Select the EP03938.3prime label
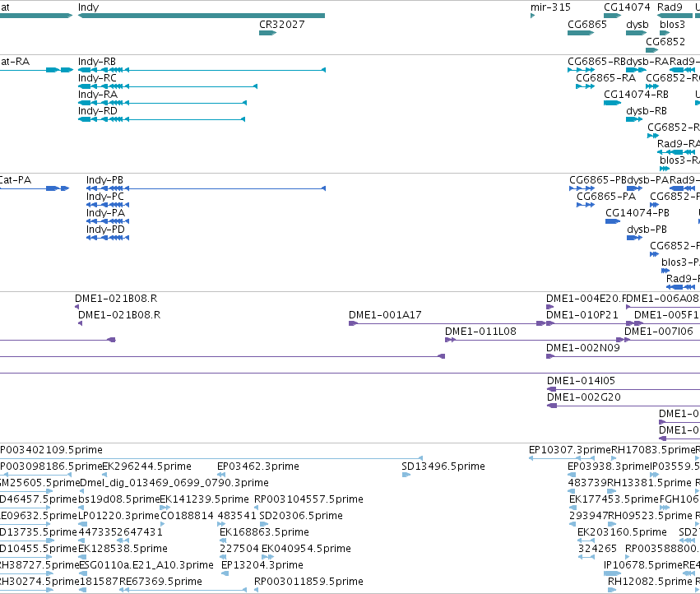The width and height of the screenshot is (700, 594). point(609,466)
